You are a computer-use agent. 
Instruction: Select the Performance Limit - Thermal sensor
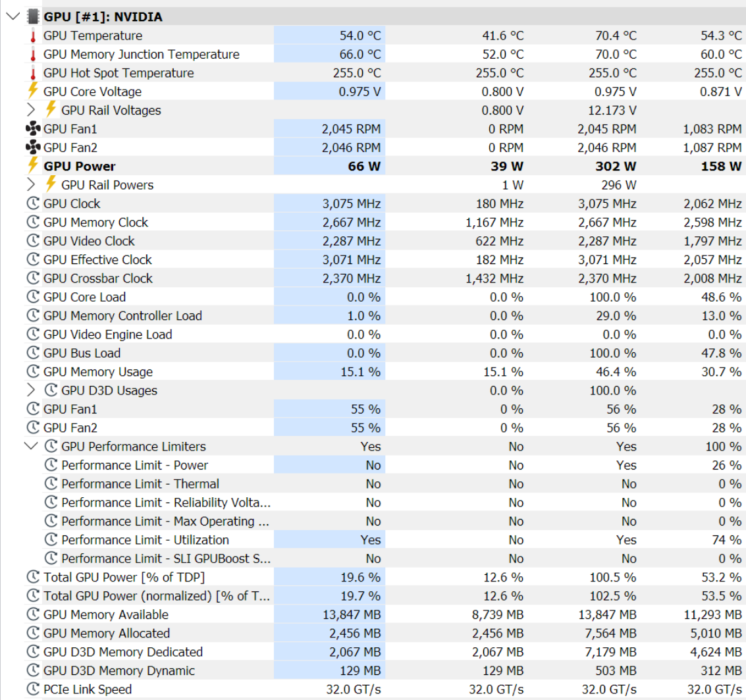[140, 484]
